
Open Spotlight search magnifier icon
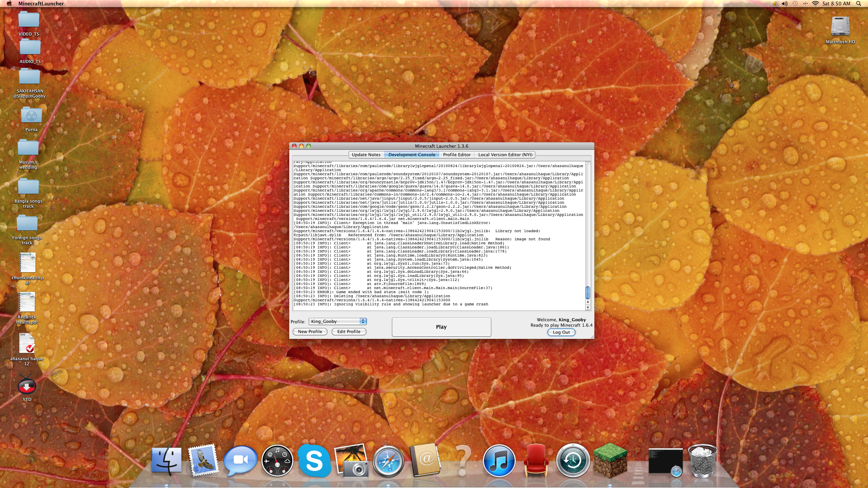pyautogui.click(x=859, y=4)
